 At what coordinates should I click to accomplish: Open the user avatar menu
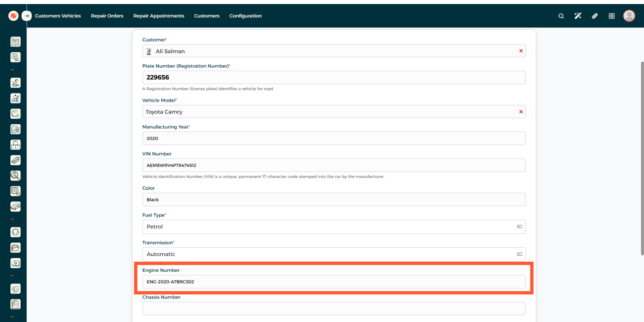(x=629, y=16)
